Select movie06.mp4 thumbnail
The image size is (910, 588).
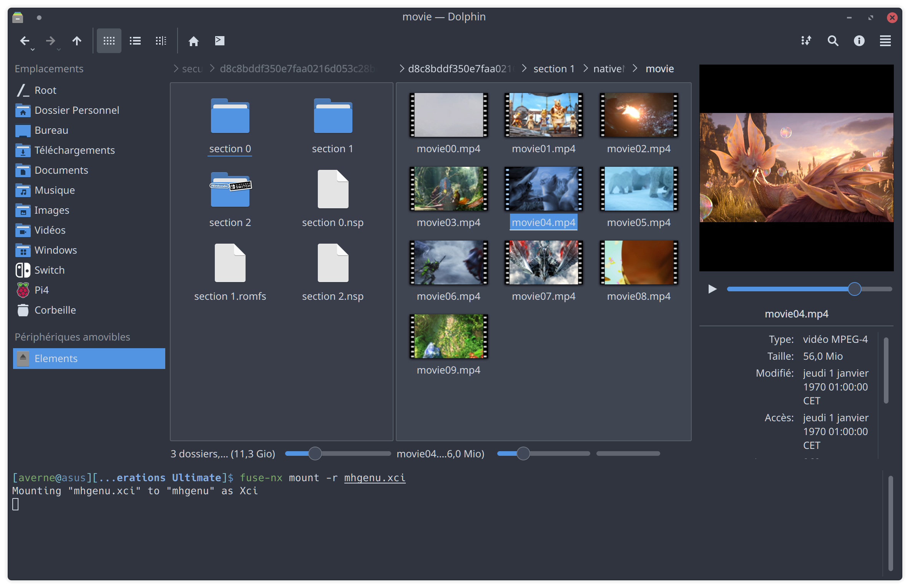pyautogui.click(x=448, y=262)
